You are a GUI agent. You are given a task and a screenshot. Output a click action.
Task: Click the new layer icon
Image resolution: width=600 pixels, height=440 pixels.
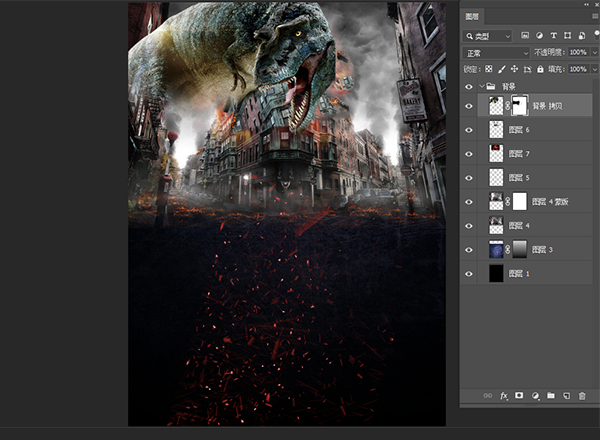point(565,396)
